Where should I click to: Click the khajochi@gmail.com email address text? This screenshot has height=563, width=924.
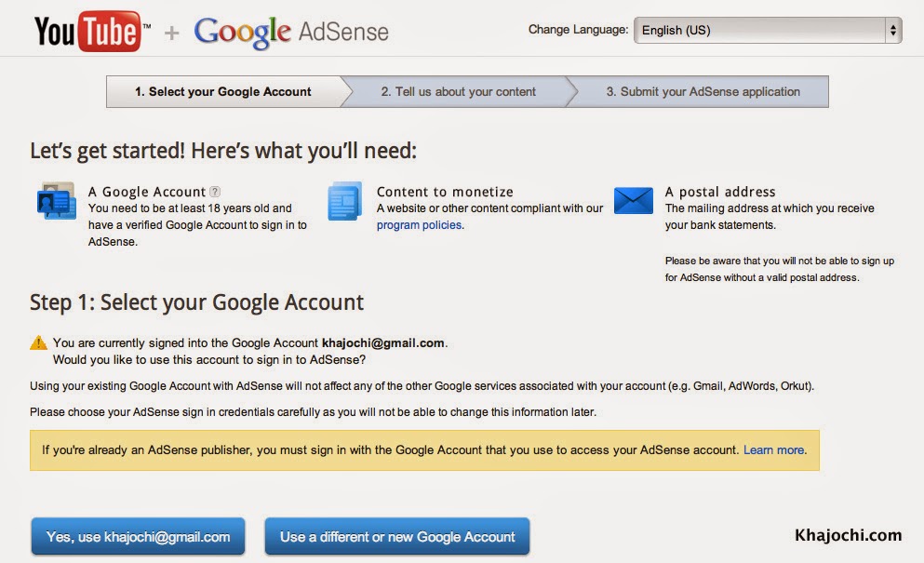[382, 342]
